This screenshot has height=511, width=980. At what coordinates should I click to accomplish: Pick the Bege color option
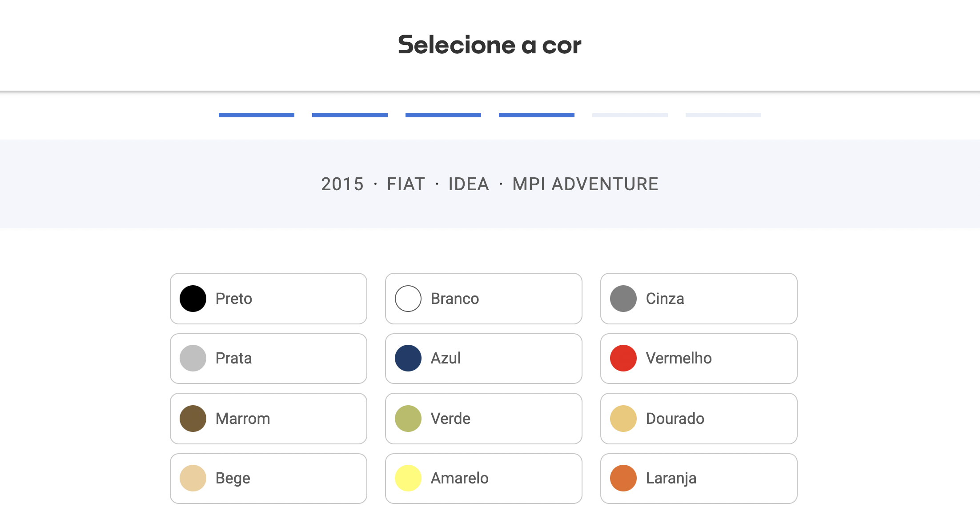(x=268, y=478)
